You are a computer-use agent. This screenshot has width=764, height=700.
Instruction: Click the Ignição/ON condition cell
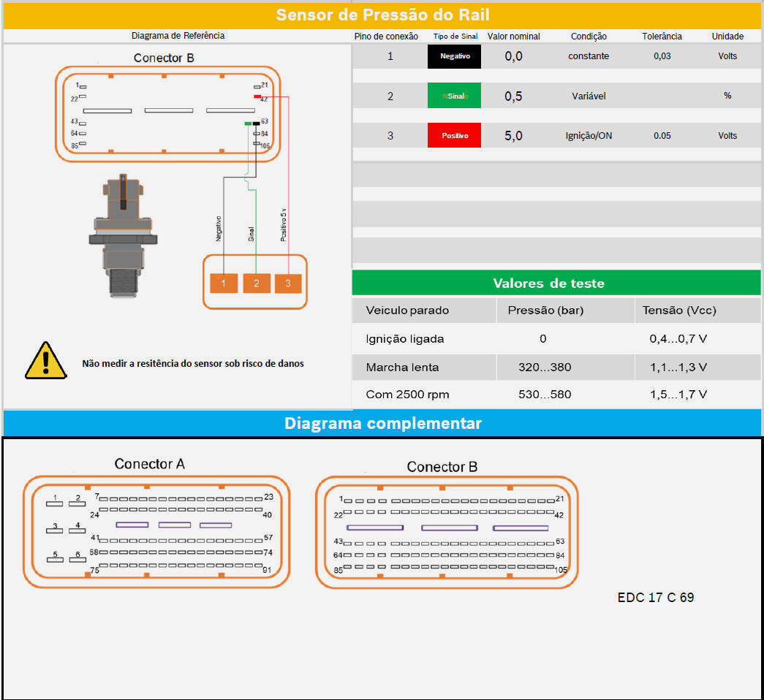[589, 136]
